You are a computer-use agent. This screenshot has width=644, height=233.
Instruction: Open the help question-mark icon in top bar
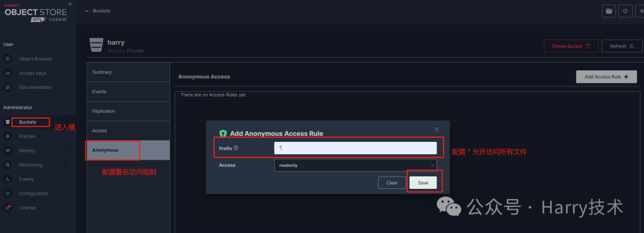point(625,11)
